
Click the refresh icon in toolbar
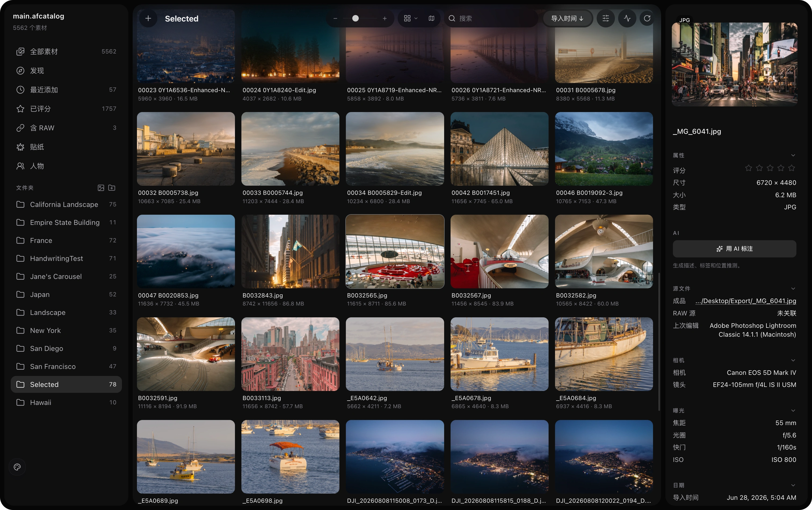[x=647, y=19]
